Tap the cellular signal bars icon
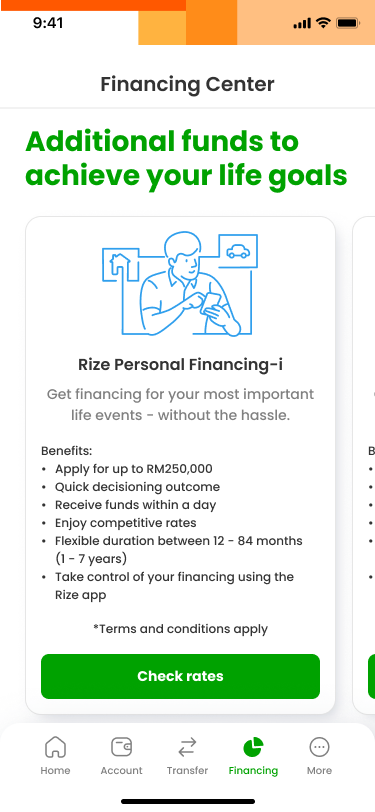This screenshot has height=812, width=375. coord(302,23)
